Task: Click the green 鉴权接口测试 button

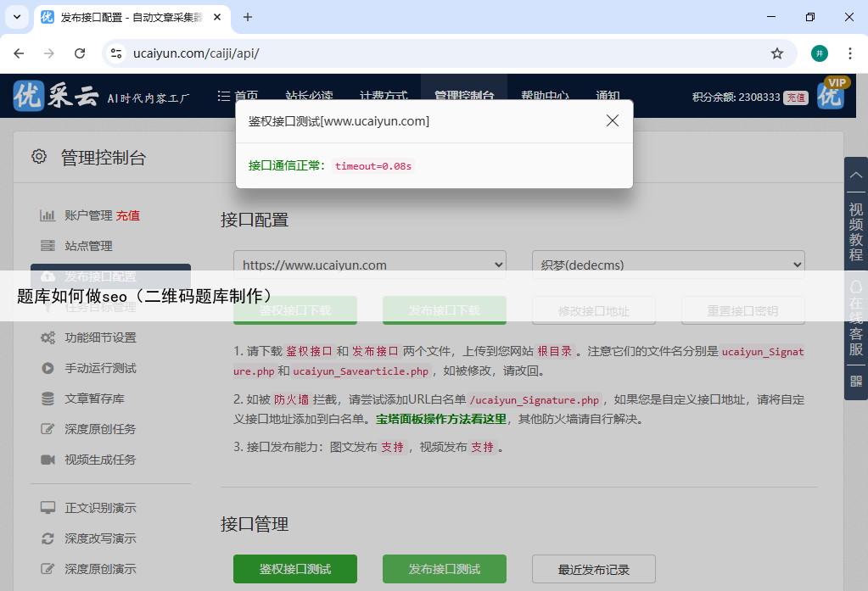Action: coord(294,569)
